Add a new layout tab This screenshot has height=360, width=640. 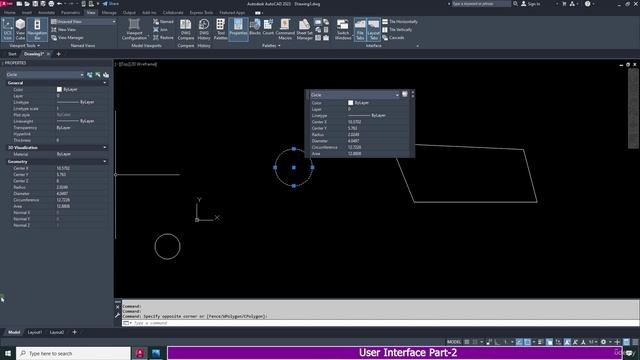pyautogui.click(x=74, y=332)
